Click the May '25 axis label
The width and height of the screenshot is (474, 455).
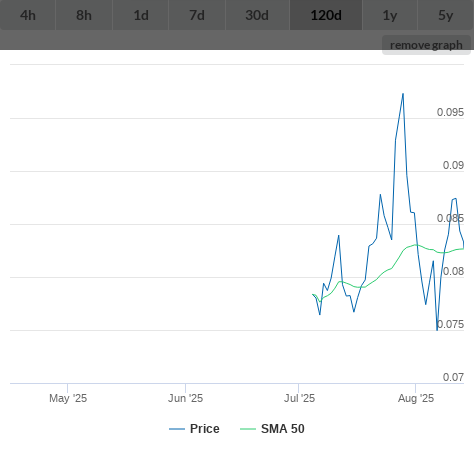68,398
